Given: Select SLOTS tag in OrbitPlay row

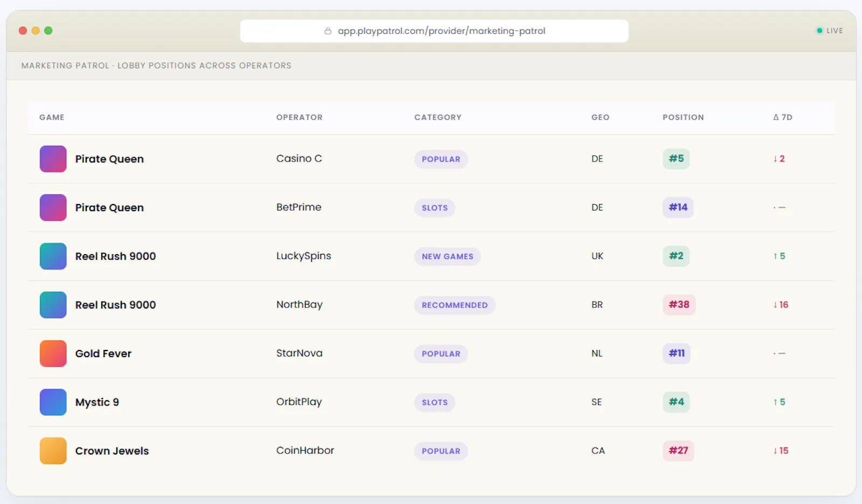Looking at the screenshot, I should (x=435, y=402).
